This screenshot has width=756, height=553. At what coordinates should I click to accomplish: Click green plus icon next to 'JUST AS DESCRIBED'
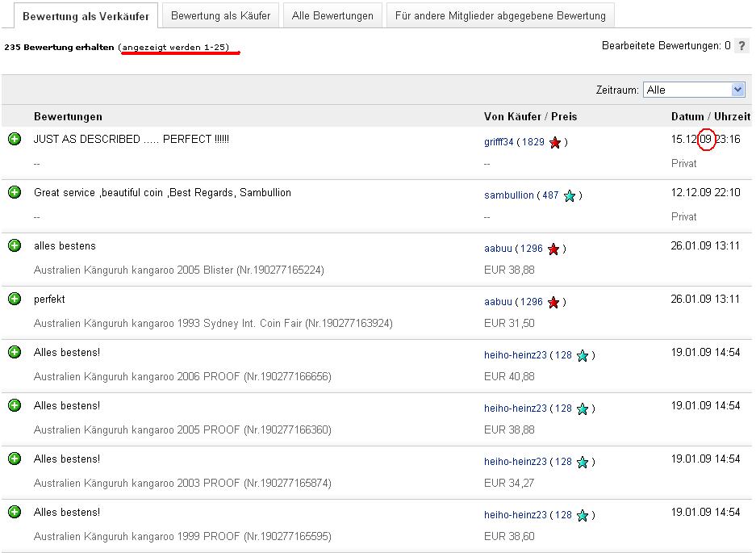(15, 140)
